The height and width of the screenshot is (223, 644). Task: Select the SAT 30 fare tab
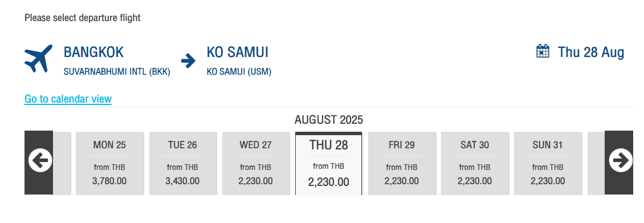(x=475, y=163)
